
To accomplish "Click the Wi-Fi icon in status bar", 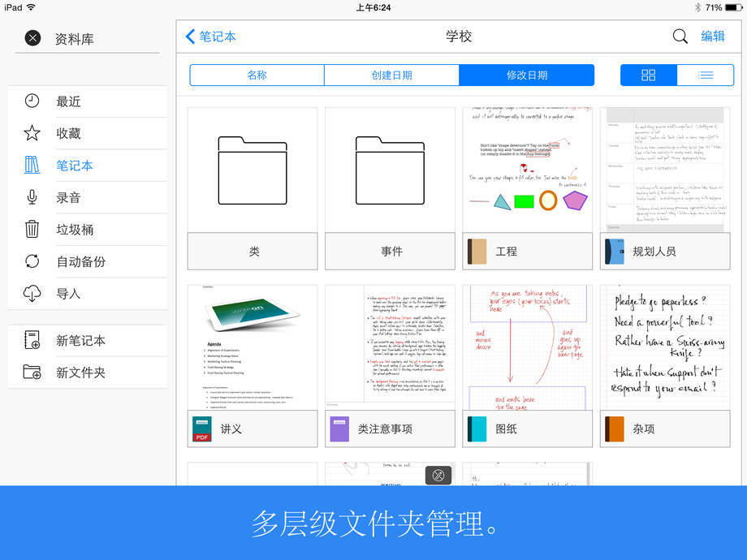I will pos(31,7).
